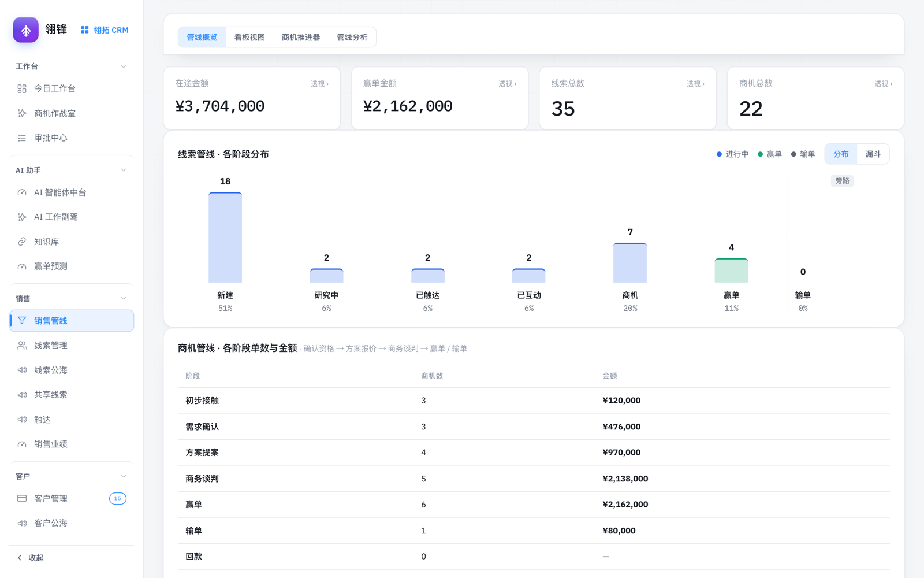Click the 旁路 tag in chart
Viewport: 924px width, 578px height.
[x=842, y=181]
